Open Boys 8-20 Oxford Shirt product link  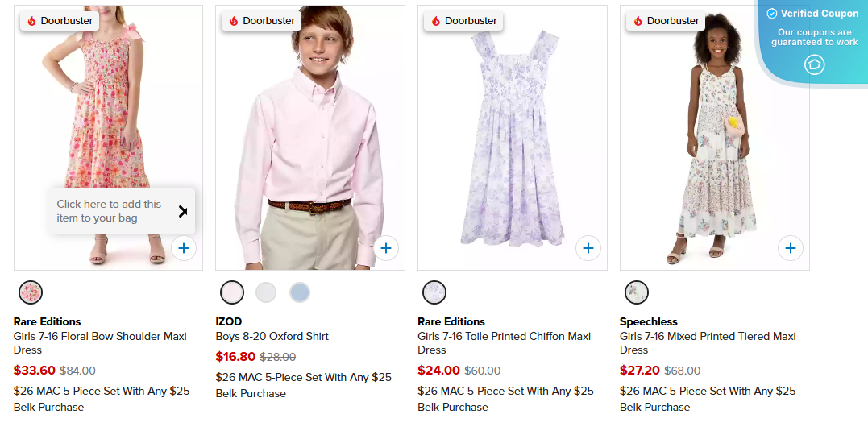click(x=272, y=336)
